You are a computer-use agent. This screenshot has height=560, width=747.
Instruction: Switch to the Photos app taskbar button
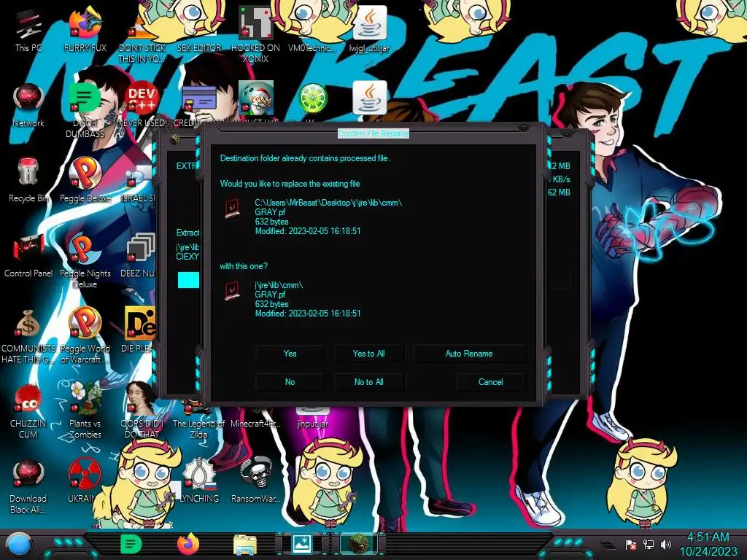301,544
